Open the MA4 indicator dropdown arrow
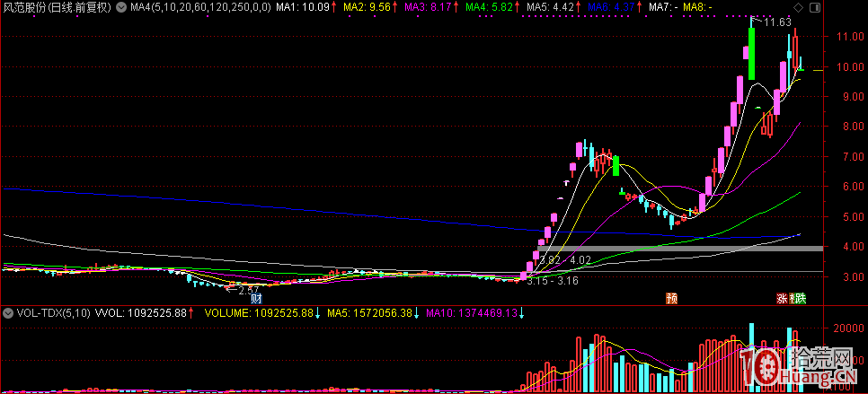Screen dimensions: 868x394 [122, 8]
